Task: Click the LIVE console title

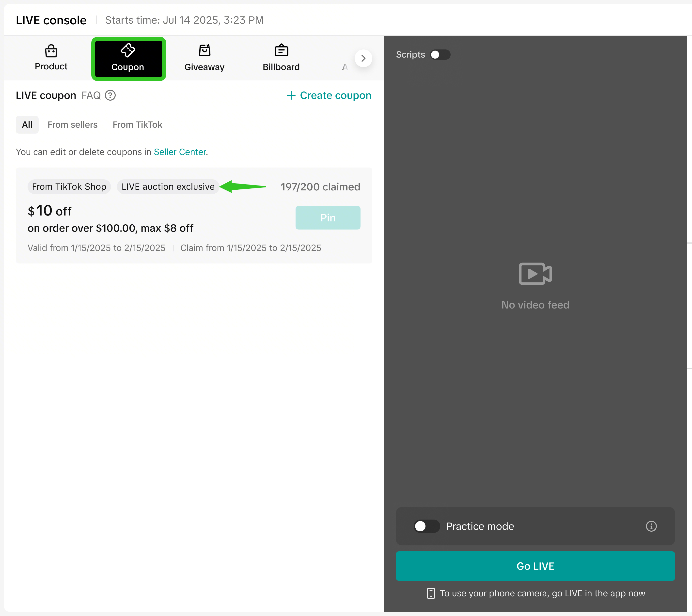Action: tap(51, 20)
